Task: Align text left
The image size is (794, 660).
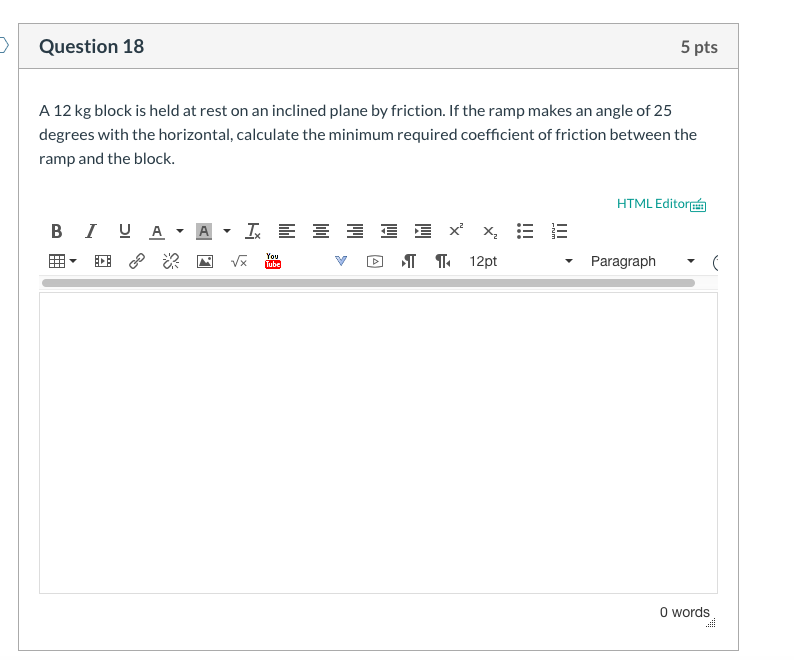Action: (287, 231)
